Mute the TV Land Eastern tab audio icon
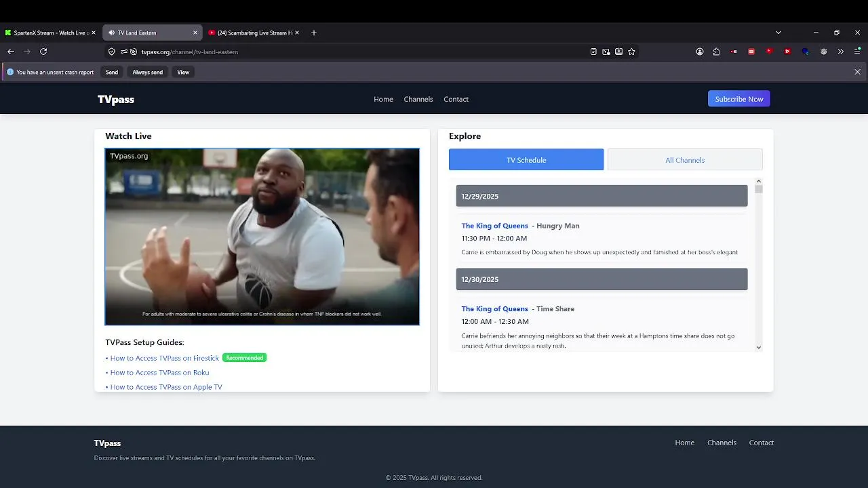 point(111,33)
